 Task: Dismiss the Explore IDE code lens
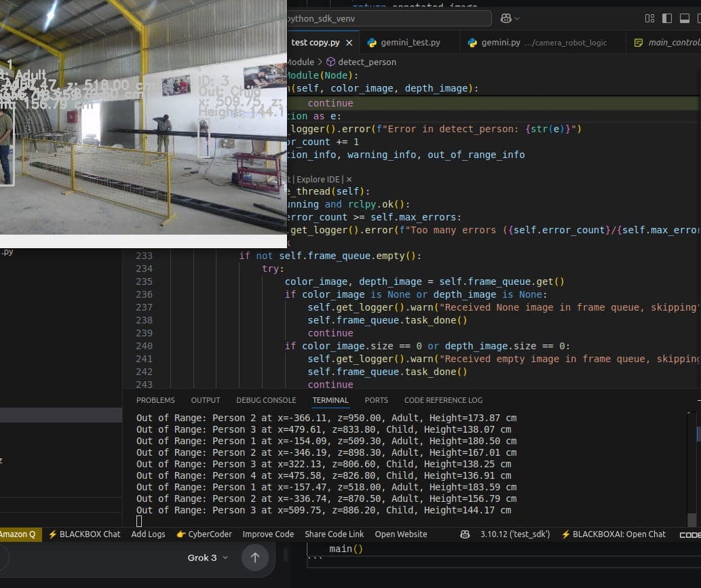click(349, 179)
